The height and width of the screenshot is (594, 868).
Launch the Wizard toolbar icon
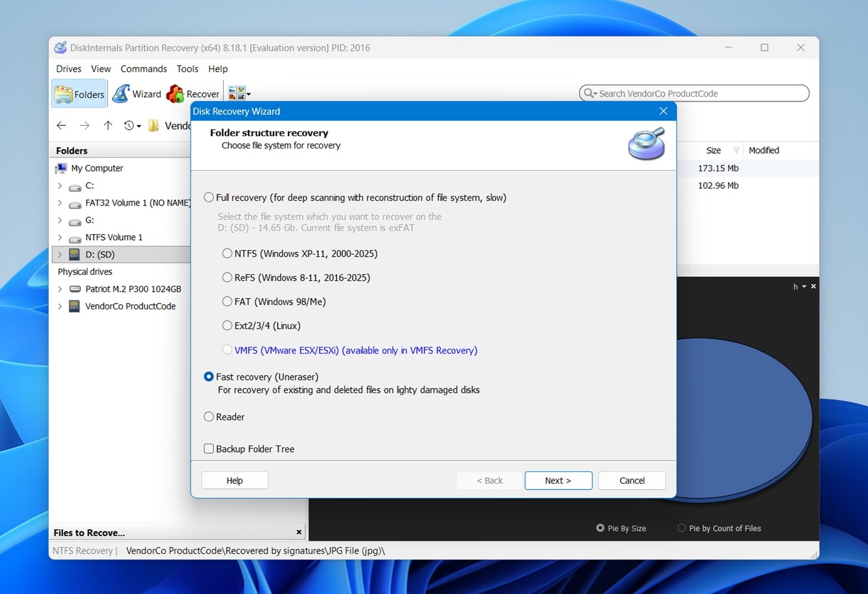pyautogui.click(x=121, y=94)
